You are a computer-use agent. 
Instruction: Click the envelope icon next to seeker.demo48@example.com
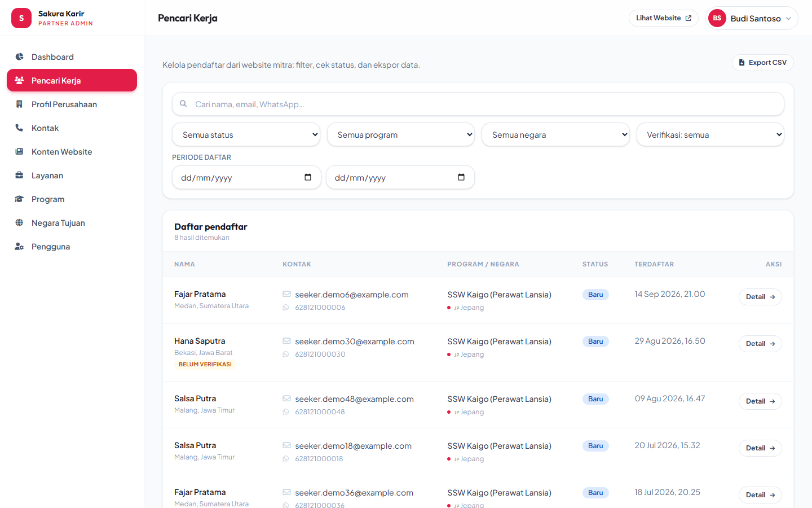point(286,398)
